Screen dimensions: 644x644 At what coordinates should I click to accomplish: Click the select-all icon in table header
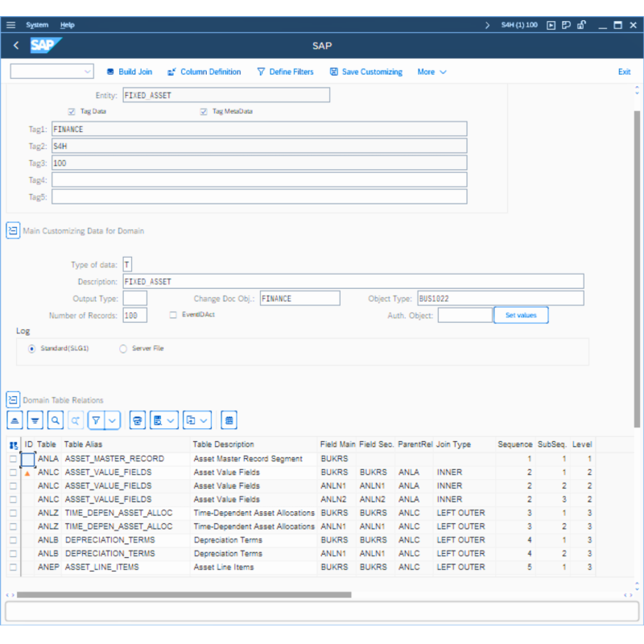[x=13, y=444]
